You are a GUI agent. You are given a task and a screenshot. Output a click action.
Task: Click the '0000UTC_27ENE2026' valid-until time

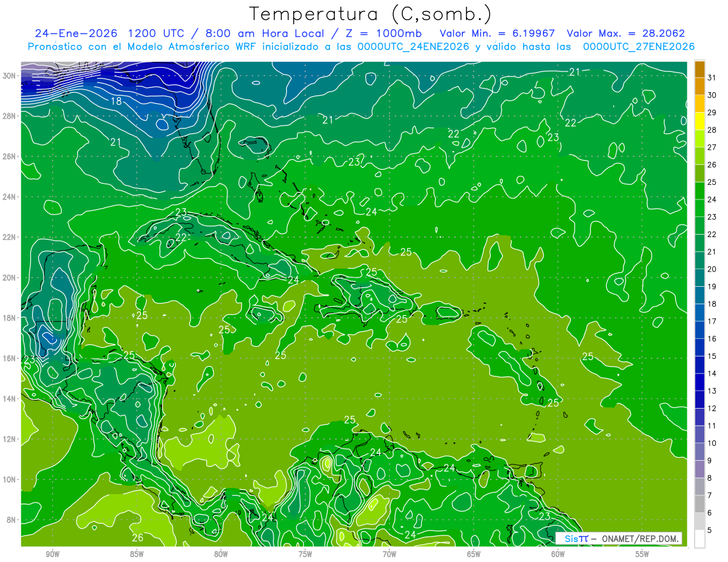click(639, 47)
